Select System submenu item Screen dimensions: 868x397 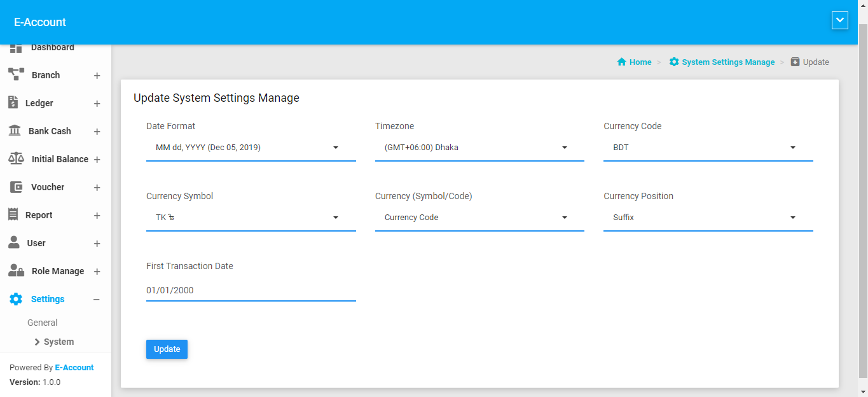[59, 342]
